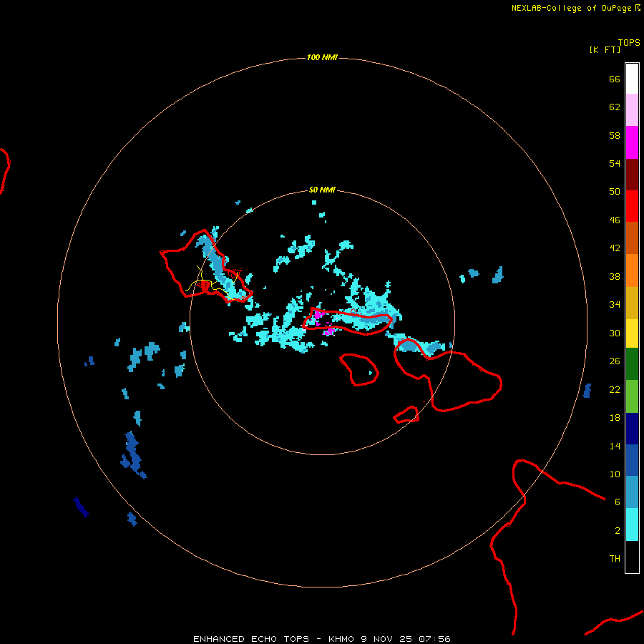
Task: Click the 100 NMI range ring label
Action: click(x=322, y=57)
